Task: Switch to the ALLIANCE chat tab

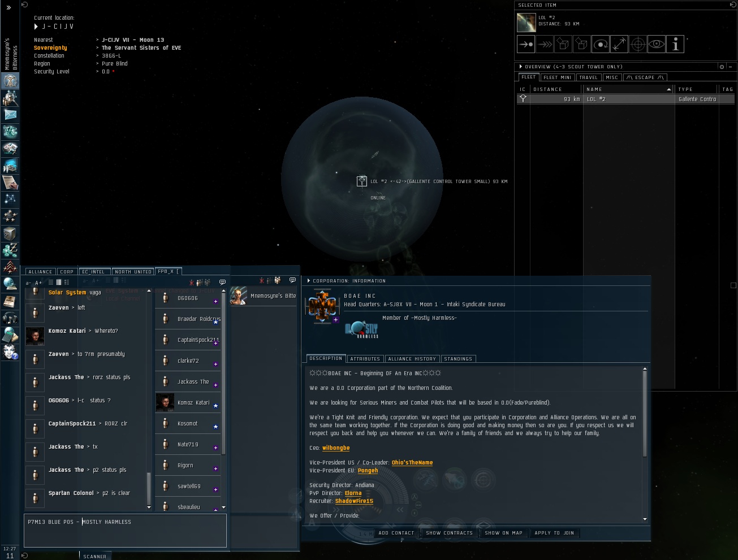Action: tap(40, 272)
